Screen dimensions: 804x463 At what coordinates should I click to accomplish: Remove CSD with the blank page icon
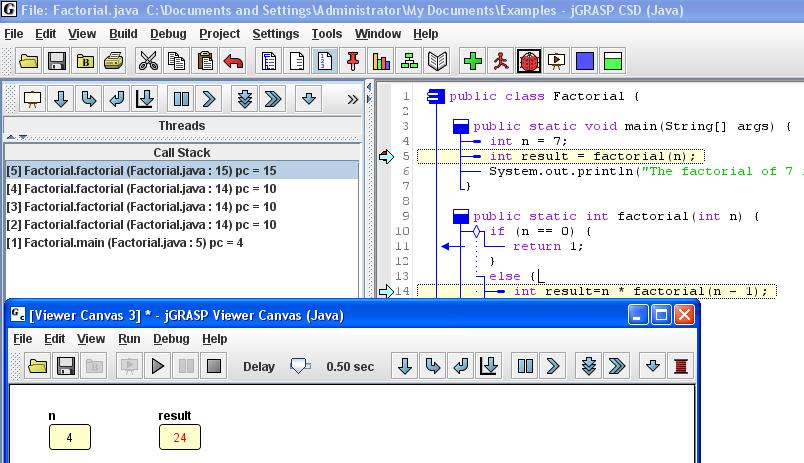(x=296, y=61)
